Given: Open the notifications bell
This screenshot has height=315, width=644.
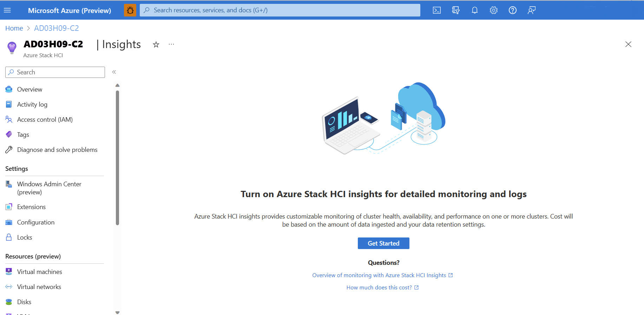Looking at the screenshot, I should [x=475, y=10].
